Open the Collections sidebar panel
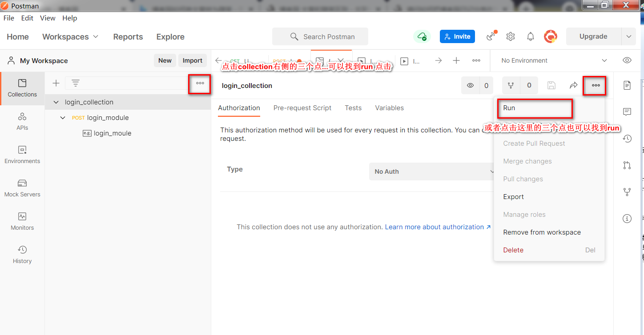This screenshot has height=335, width=644. [x=22, y=88]
